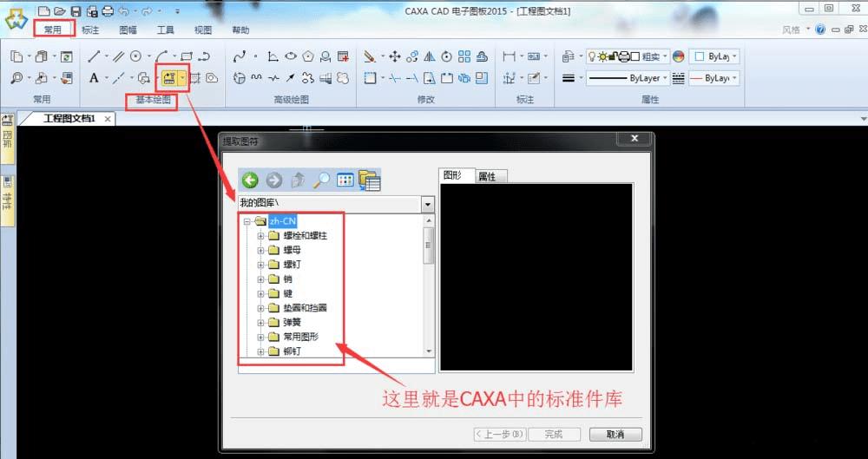Screen dimensions: 868x459
Task: Open the 视图 ribbon tab
Action: [203, 30]
